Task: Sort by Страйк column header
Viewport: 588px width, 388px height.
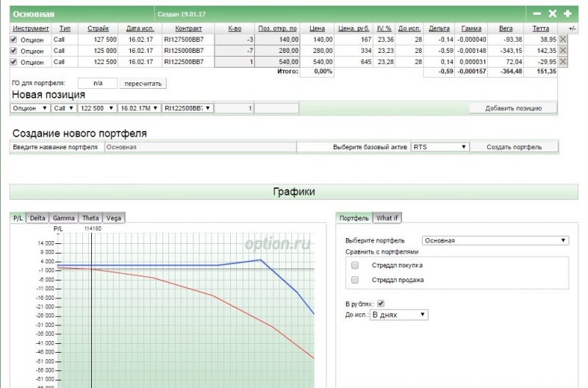Action: (x=98, y=29)
